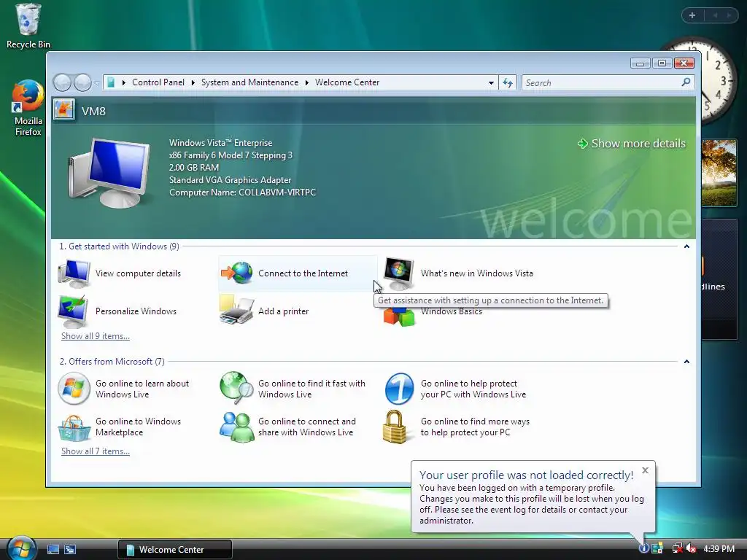Click the 'View computer details' text

point(138,273)
